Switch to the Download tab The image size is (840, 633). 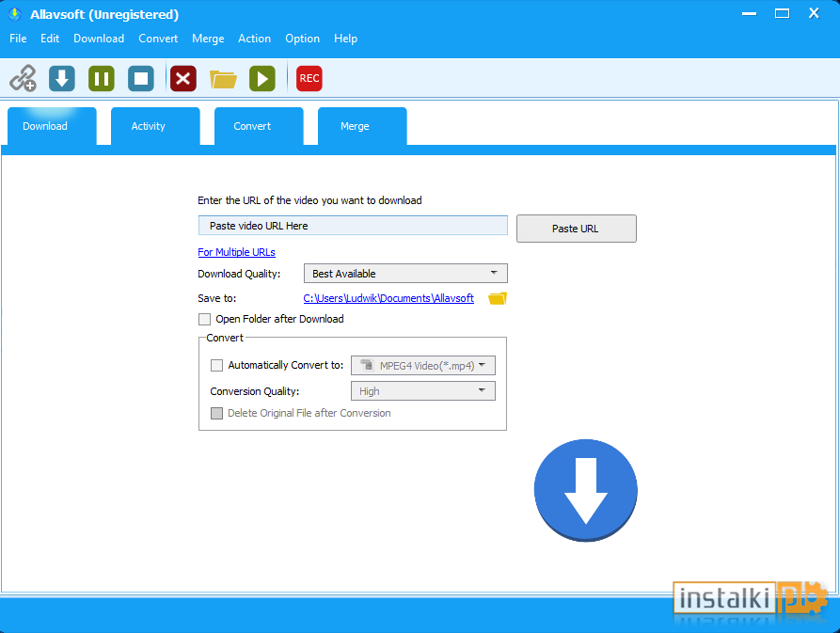coord(52,126)
